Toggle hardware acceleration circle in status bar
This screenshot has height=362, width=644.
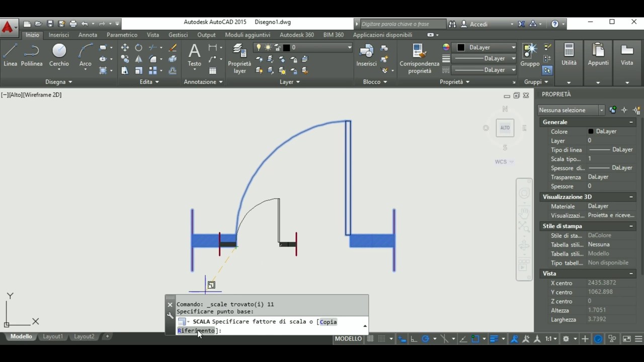598,339
